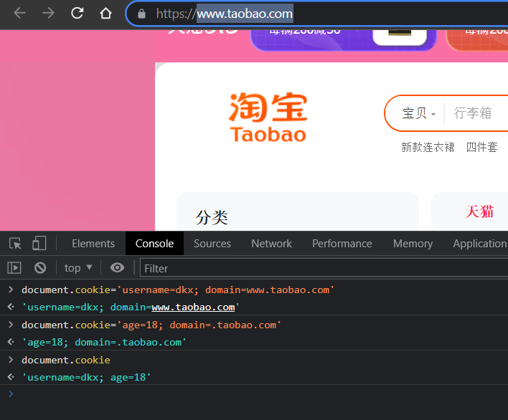Switch to the Performance tab
This screenshot has width=508, height=420.
pyautogui.click(x=342, y=244)
